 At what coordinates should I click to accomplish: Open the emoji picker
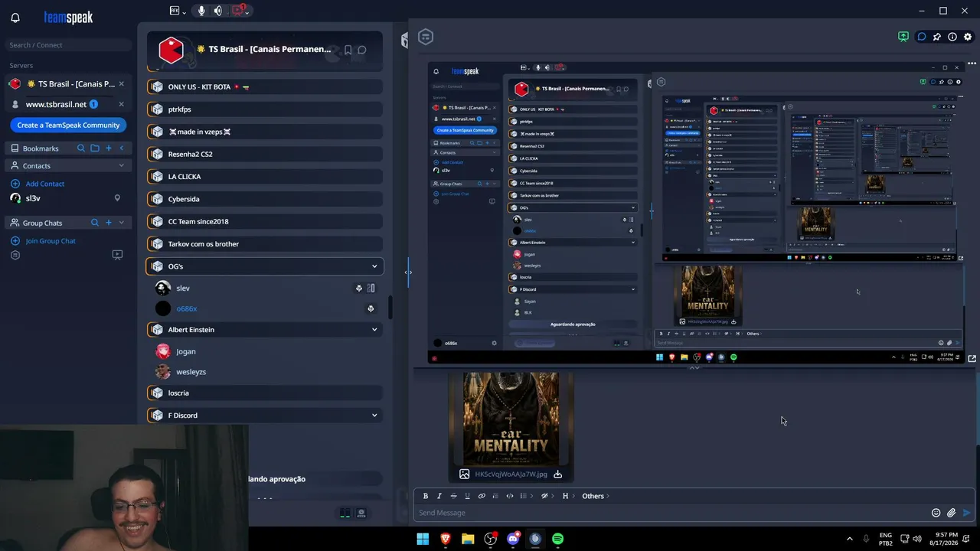click(x=936, y=513)
